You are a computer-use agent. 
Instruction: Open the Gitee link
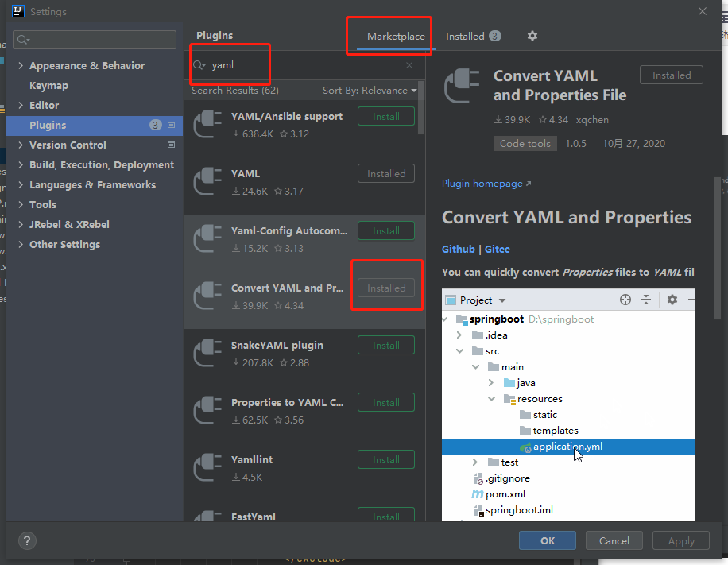coord(497,249)
